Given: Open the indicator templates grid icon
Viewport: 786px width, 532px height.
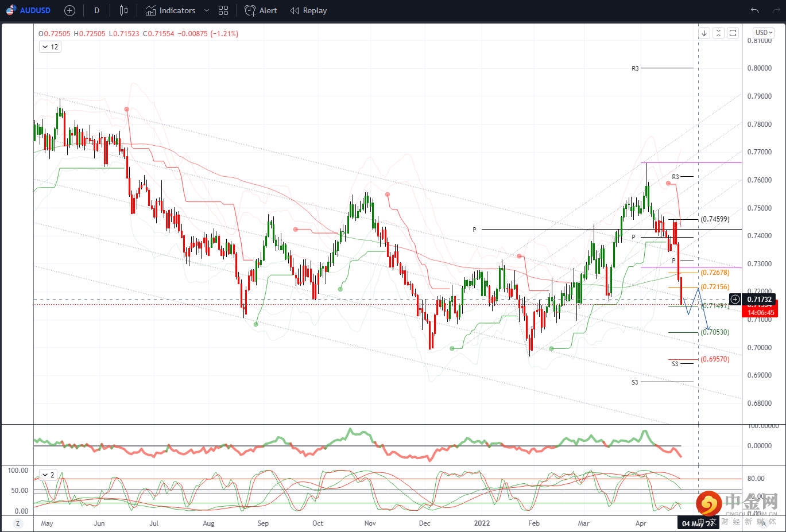Looking at the screenshot, I should (x=223, y=10).
